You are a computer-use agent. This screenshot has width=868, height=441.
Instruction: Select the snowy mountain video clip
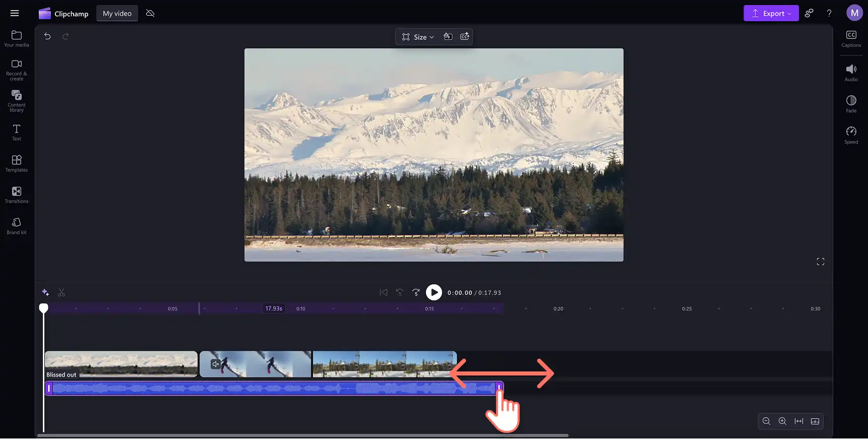point(121,364)
